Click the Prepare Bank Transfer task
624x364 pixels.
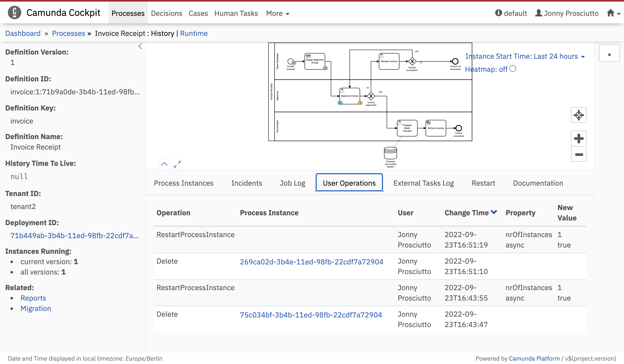[407, 128]
